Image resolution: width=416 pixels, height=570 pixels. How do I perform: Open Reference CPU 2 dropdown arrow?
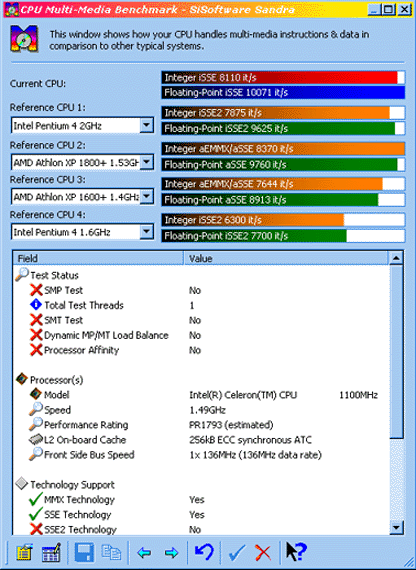(147, 162)
